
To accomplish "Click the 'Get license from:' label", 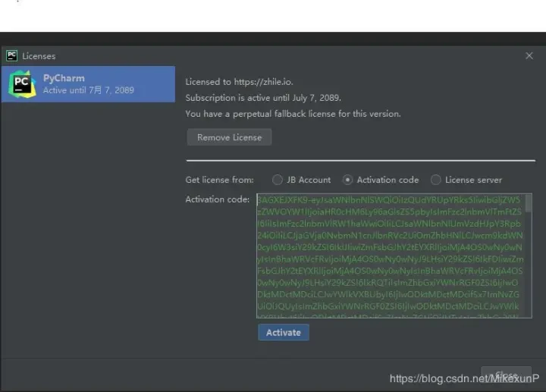I will click(x=220, y=180).
